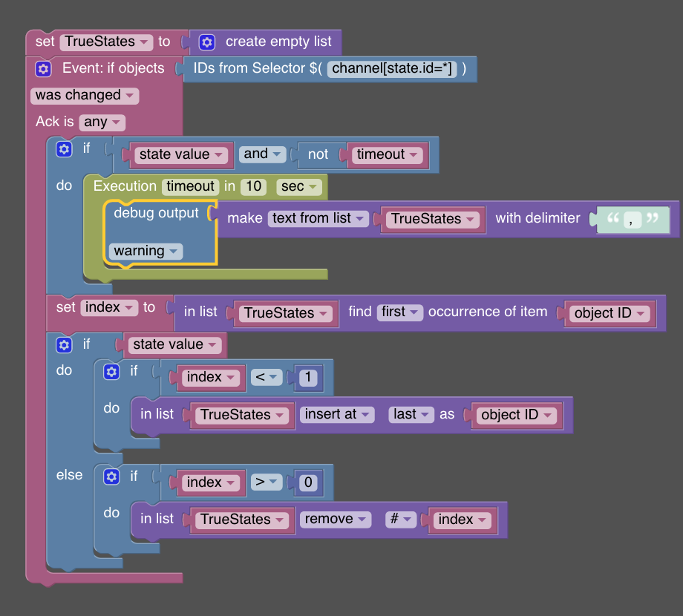683x616 pixels.
Task: Open 'state value' dropdown in second if block
Action: tap(174, 345)
